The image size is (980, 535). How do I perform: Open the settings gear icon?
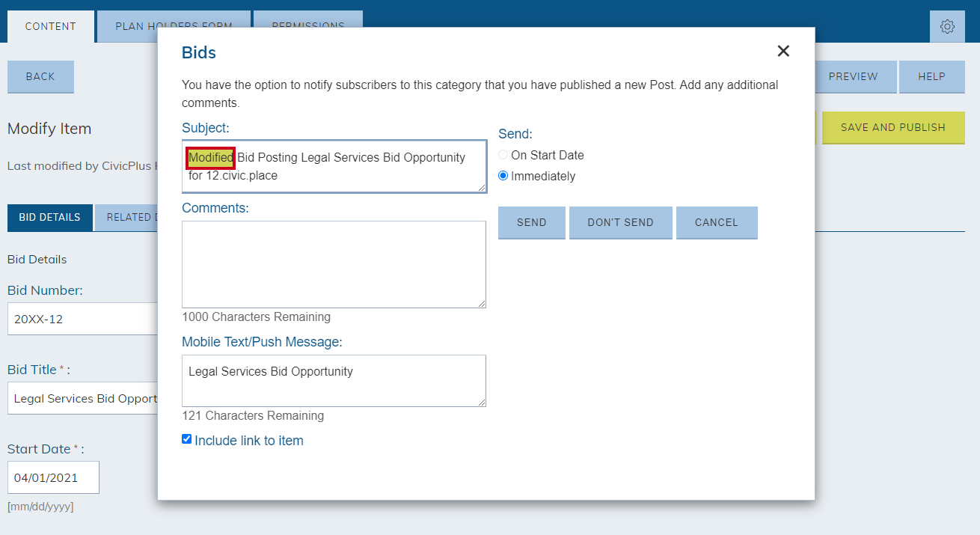click(947, 27)
